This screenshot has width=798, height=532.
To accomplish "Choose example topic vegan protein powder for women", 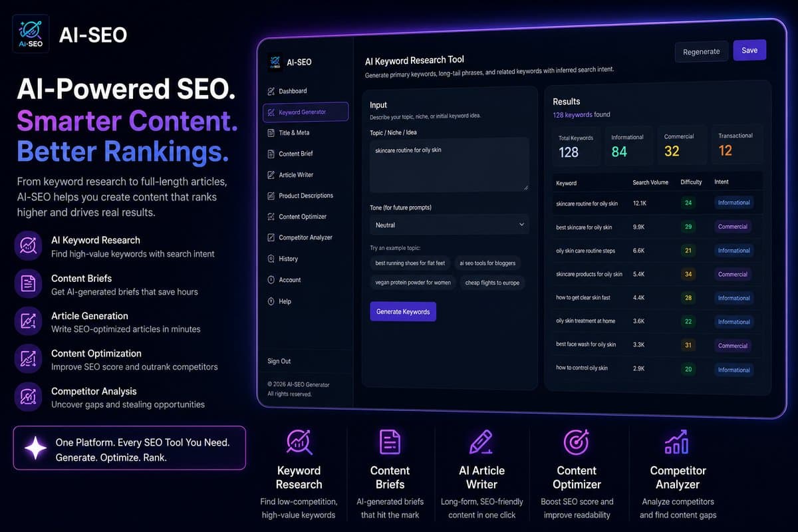I will click(x=413, y=283).
